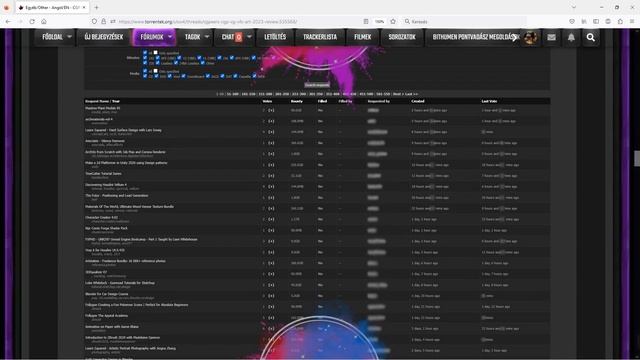Focus the browser Keresés search field
This screenshot has width=640, height=360.
pos(463,22)
